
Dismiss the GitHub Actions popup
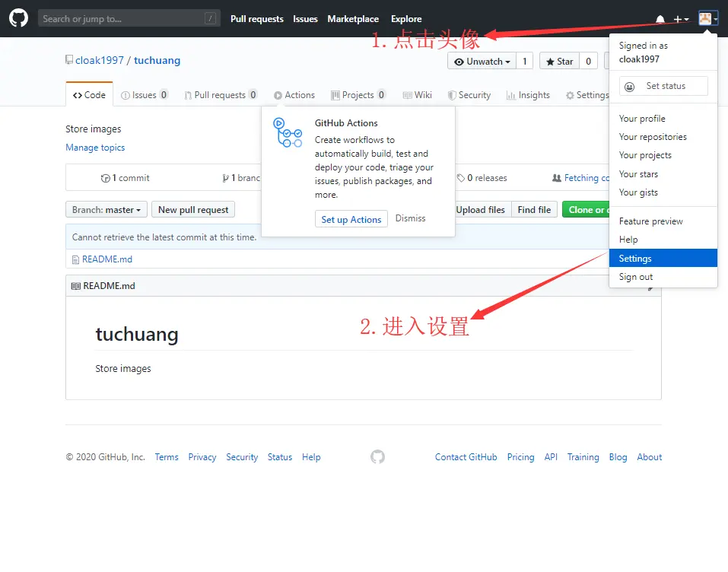pos(411,218)
